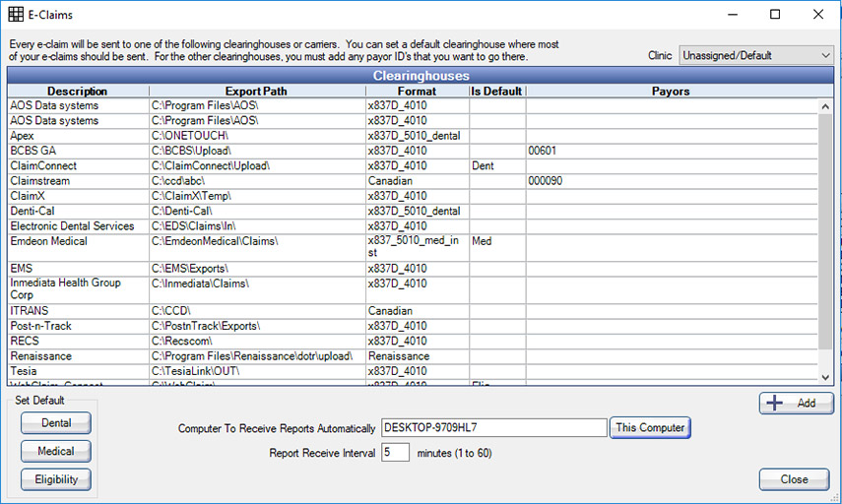
Task: Click the Clearinghouses grid title bar
Action: (x=421, y=76)
